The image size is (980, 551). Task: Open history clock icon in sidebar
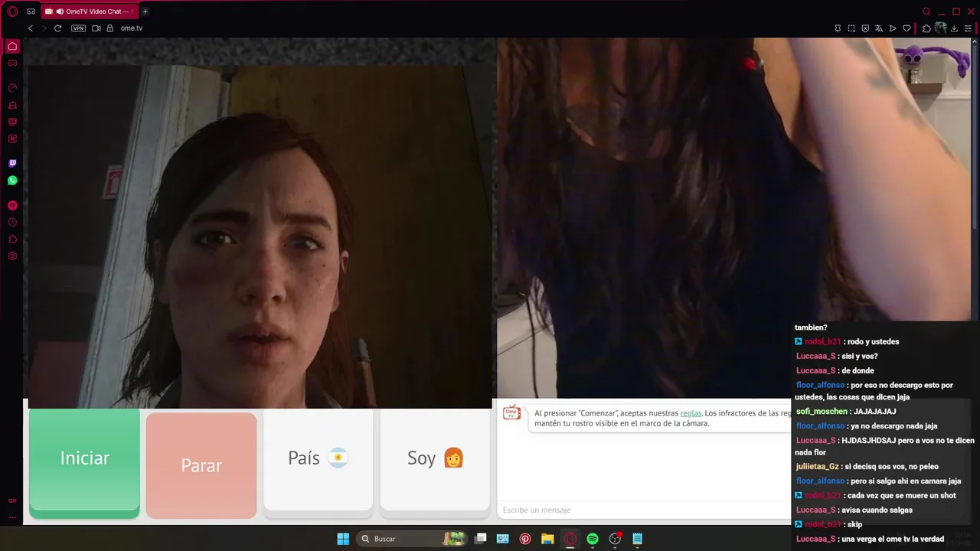[12, 222]
